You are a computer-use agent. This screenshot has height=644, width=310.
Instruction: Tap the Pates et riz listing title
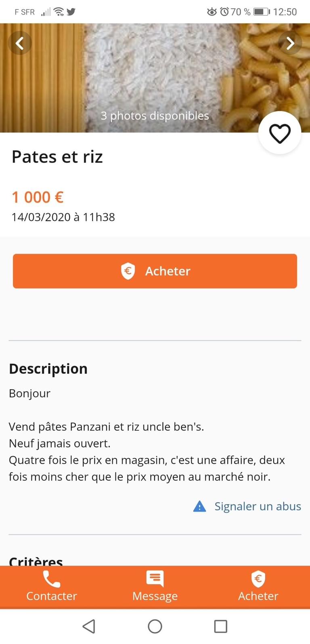57,157
